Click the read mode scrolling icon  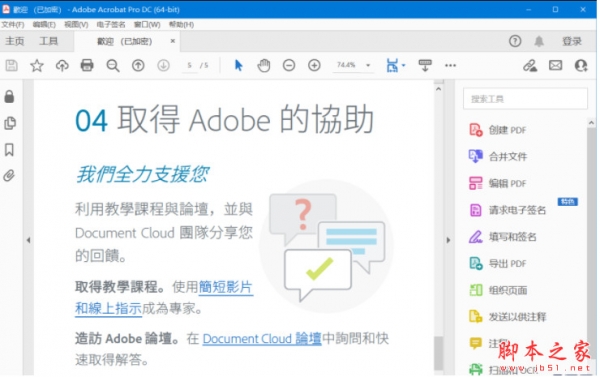[425, 65]
